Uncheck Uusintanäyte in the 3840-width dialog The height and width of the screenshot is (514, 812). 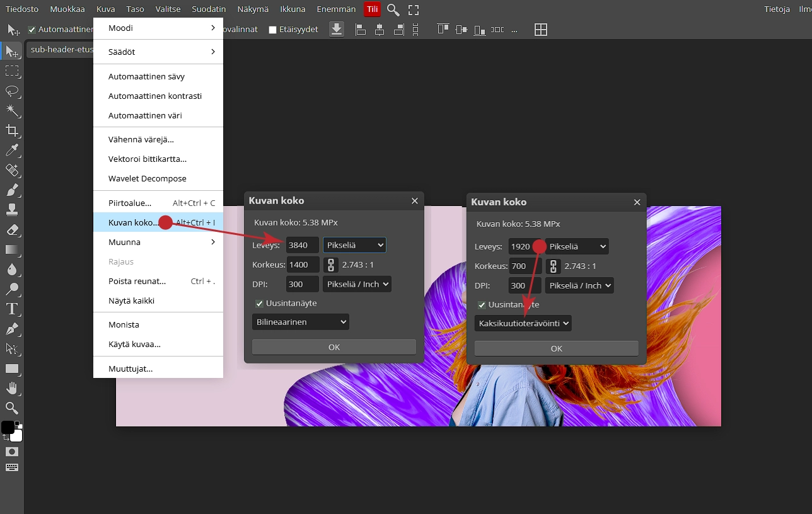(x=259, y=304)
